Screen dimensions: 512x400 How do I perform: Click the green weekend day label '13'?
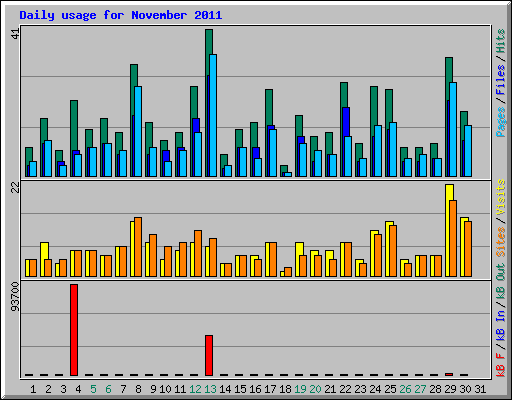tap(210, 389)
